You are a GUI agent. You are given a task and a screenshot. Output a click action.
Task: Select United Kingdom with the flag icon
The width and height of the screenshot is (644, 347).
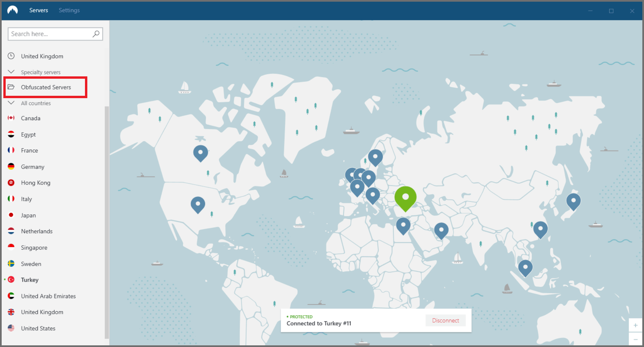(x=42, y=312)
